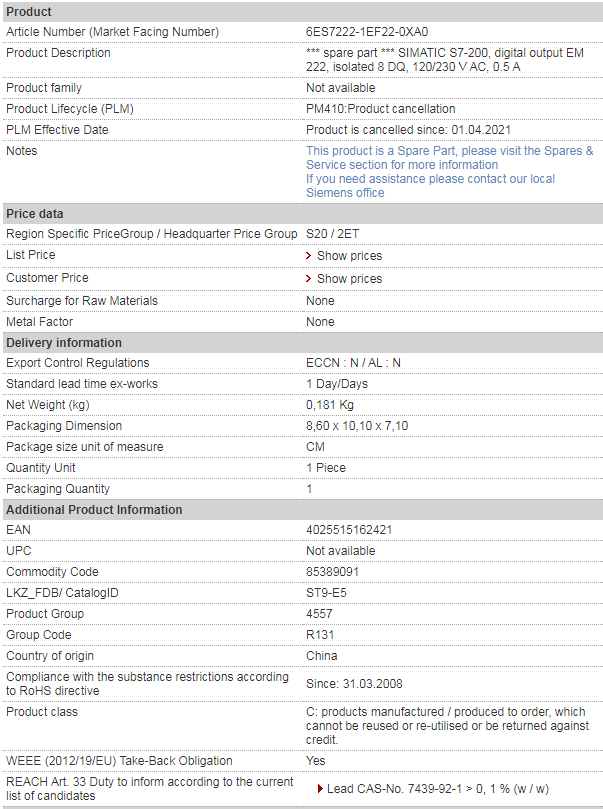Open the contact local Siemens office link
603x809 pixels.
pos(430,186)
